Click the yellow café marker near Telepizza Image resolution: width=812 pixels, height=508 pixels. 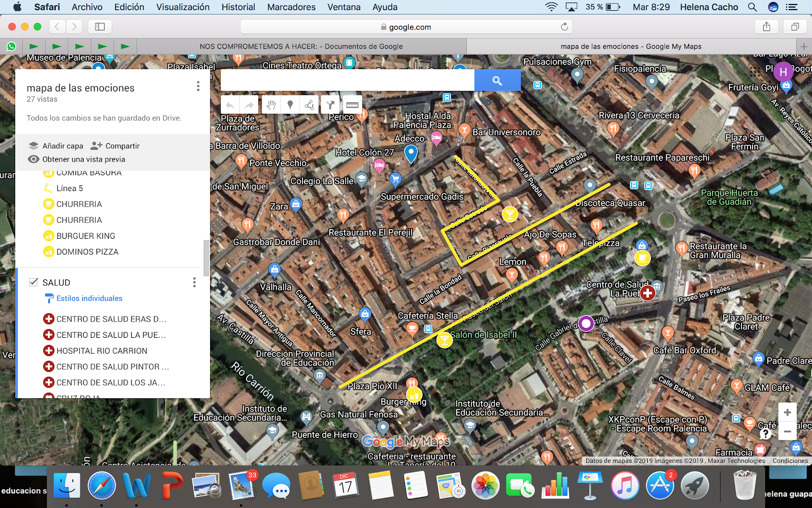pyautogui.click(x=642, y=258)
